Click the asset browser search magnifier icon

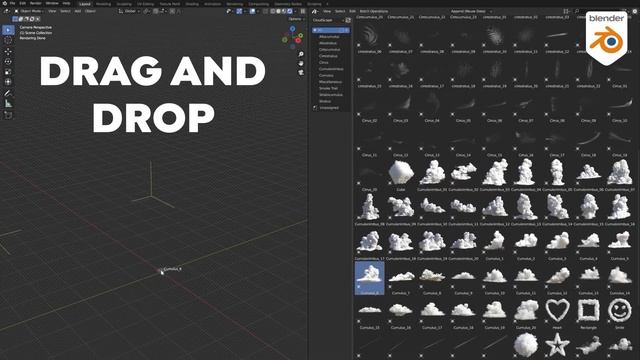[x=577, y=11]
